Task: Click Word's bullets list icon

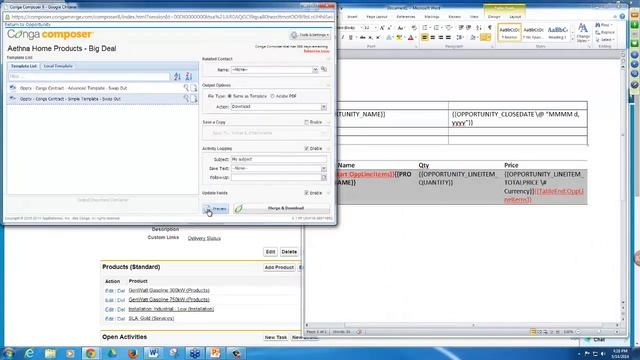Action: [425, 27]
